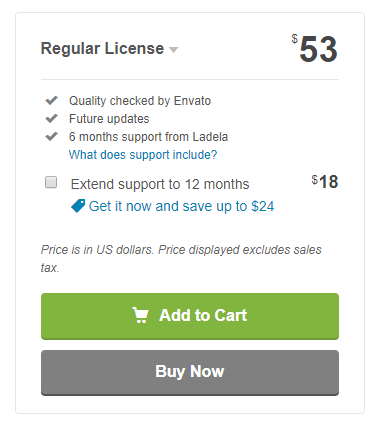Enable the Extend support to 12 months checkbox

(x=51, y=182)
